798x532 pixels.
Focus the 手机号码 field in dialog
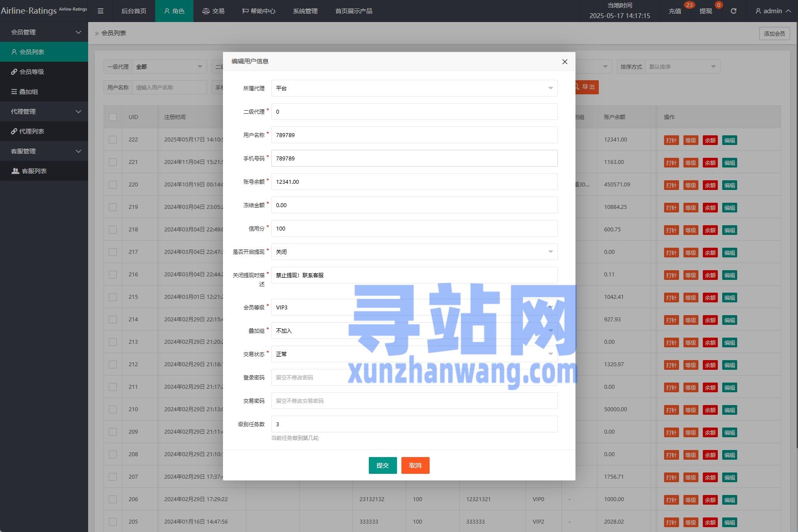pos(414,158)
